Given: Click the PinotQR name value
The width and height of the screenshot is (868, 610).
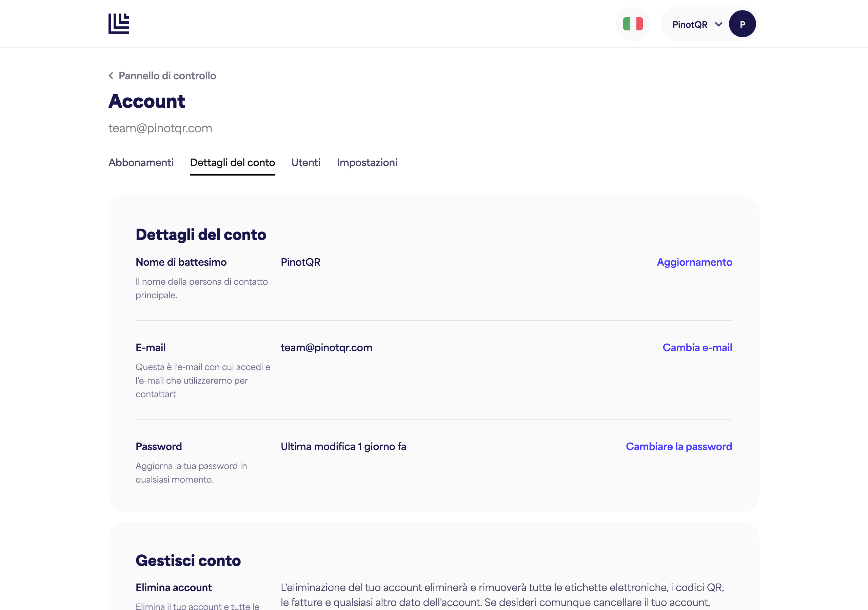Looking at the screenshot, I should 300,262.
